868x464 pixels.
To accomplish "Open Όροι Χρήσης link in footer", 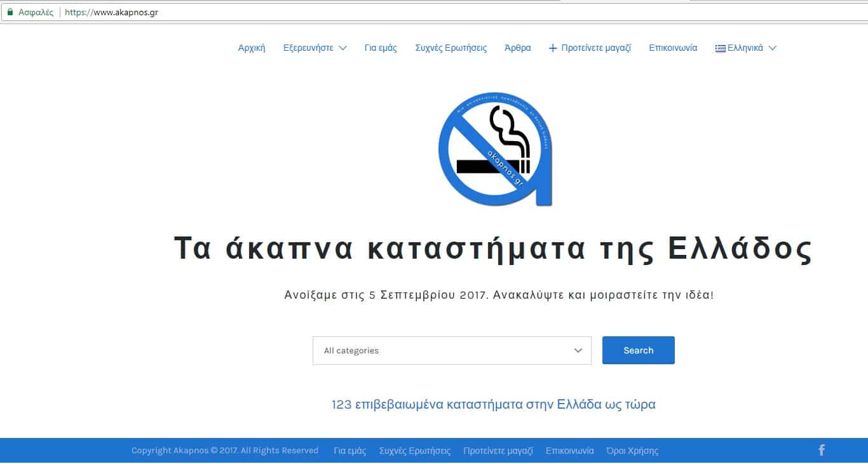I will (x=632, y=451).
